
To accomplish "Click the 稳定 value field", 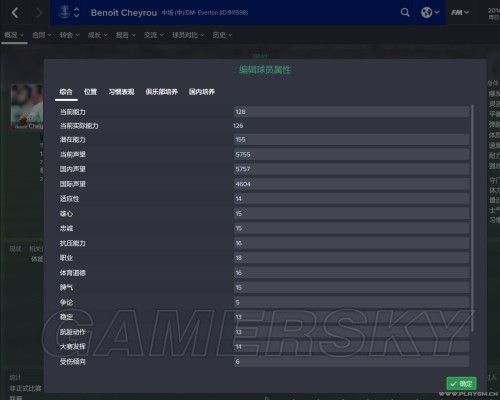I will pos(351,317).
